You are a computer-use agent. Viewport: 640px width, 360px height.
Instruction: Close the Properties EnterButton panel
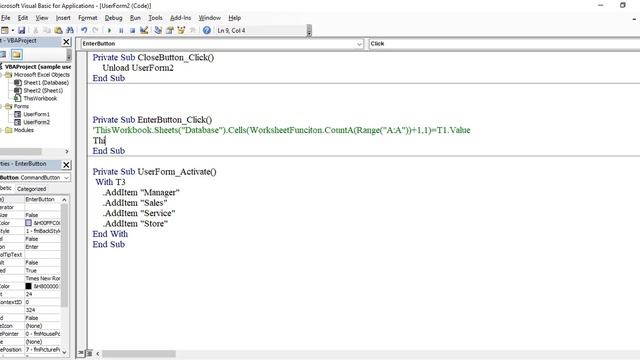tap(66, 164)
